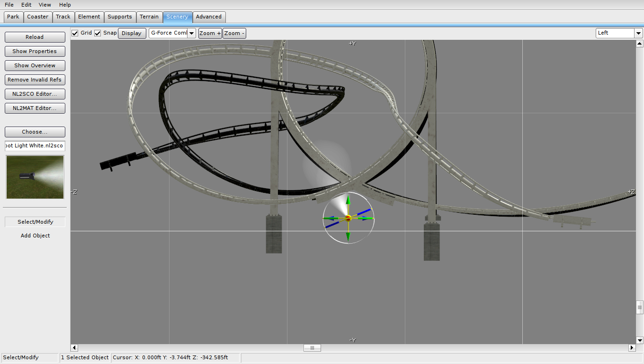Click the gizmo's left-pointing arrow handle
The height and width of the screenshot is (364, 644).
[330, 218]
